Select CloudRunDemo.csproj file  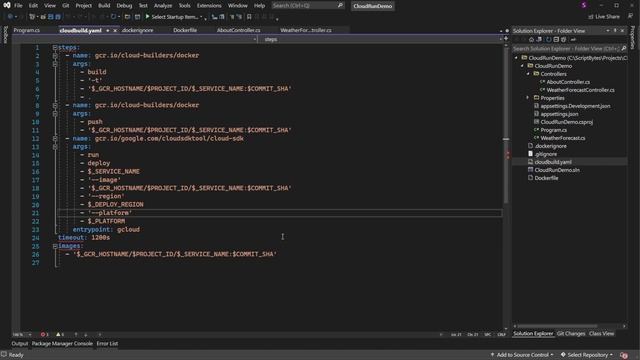point(567,122)
